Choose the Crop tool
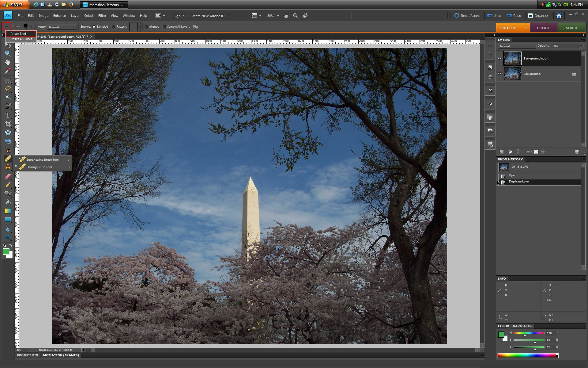The image size is (588, 368). 8,124
